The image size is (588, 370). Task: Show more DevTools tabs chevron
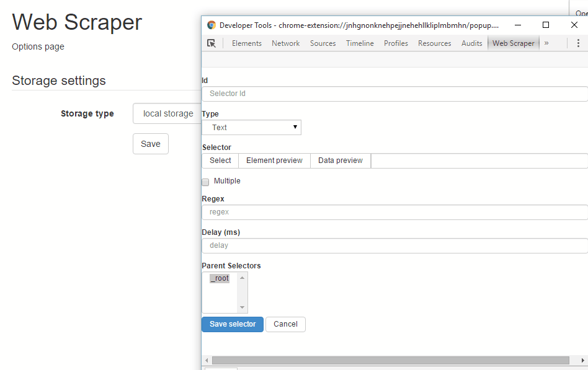click(x=546, y=43)
